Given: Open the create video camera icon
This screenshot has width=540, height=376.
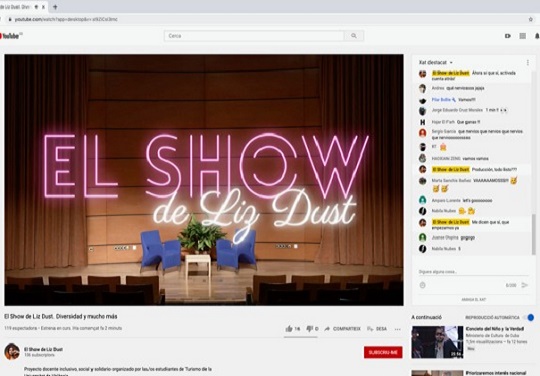Looking at the screenshot, I should [x=508, y=36].
